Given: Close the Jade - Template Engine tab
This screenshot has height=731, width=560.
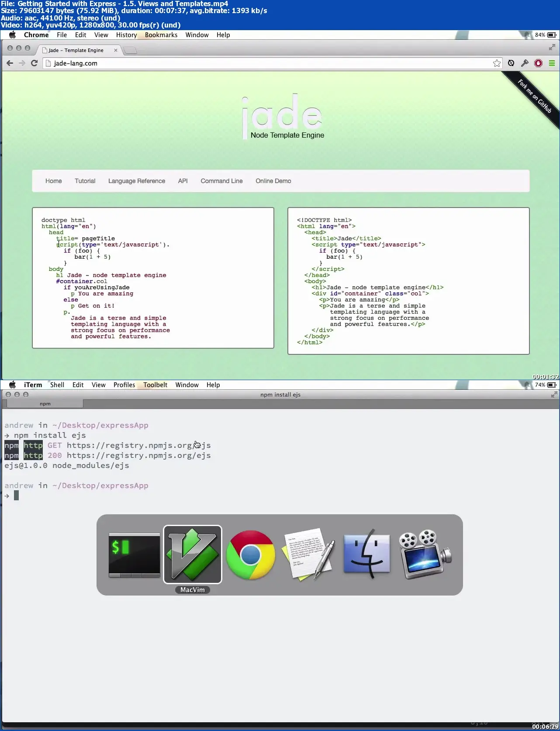Looking at the screenshot, I should [116, 50].
